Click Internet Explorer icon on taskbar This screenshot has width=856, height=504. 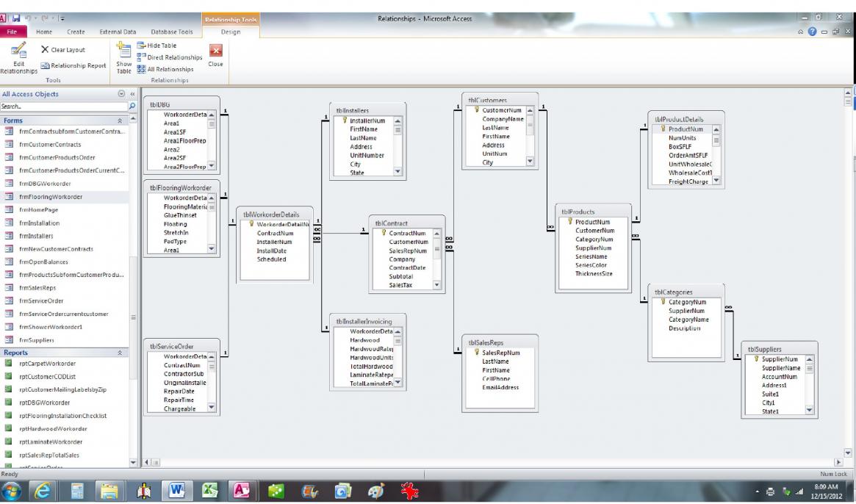point(42,491)
